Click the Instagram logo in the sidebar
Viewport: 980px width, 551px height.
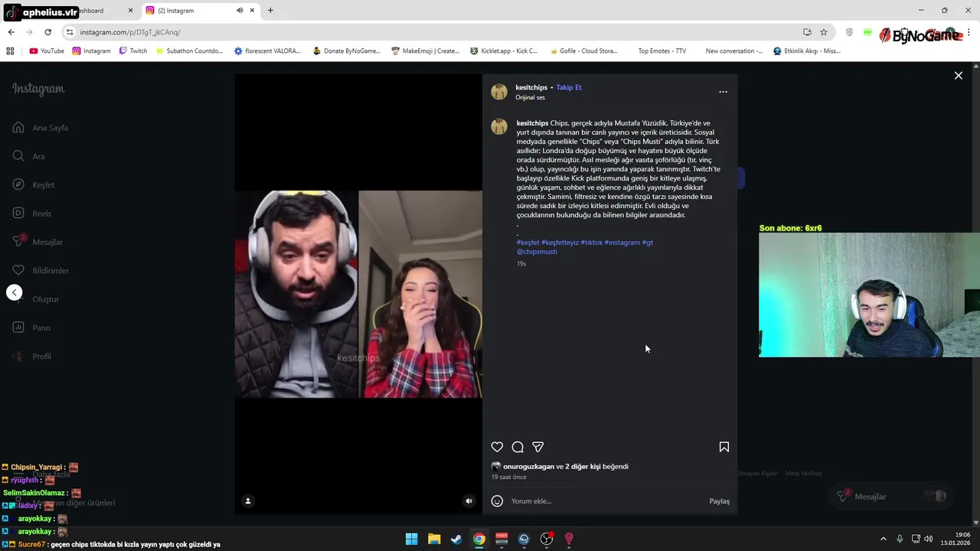(38, 89)
